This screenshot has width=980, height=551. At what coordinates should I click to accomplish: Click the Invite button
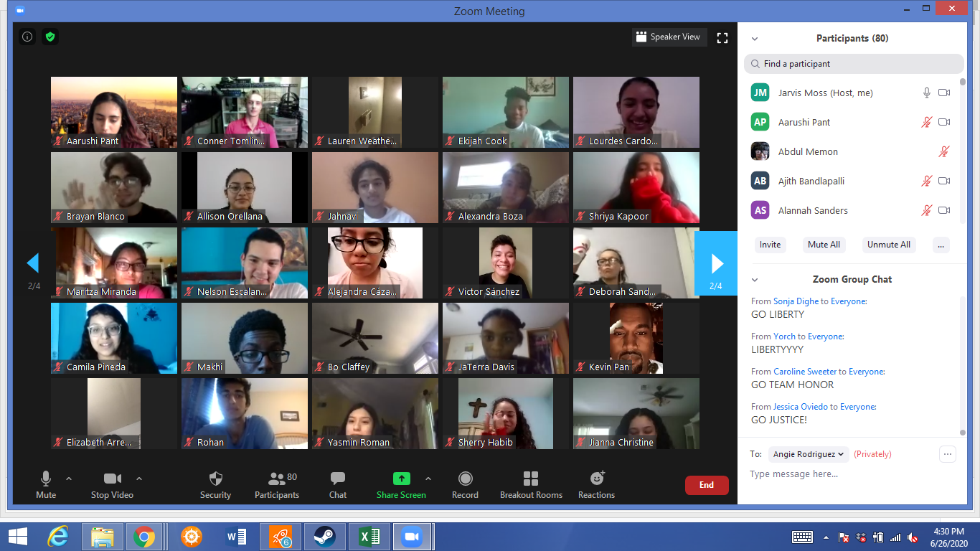770,245
